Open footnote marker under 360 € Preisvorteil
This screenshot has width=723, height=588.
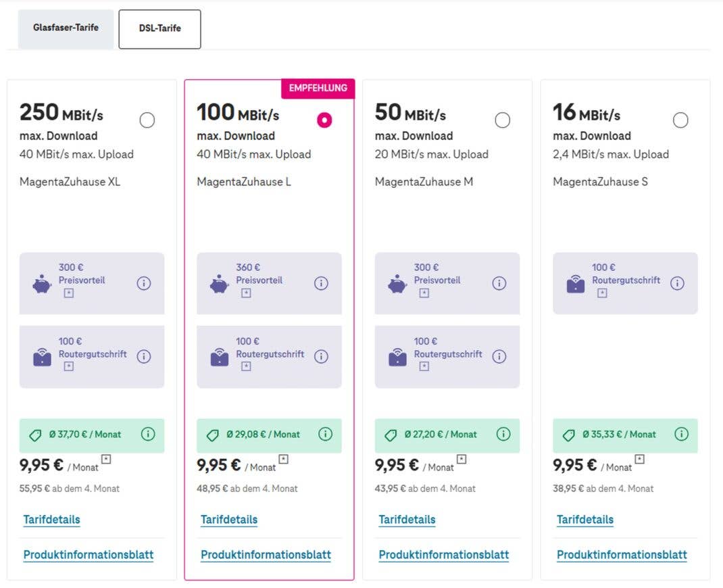coord(246,293)
